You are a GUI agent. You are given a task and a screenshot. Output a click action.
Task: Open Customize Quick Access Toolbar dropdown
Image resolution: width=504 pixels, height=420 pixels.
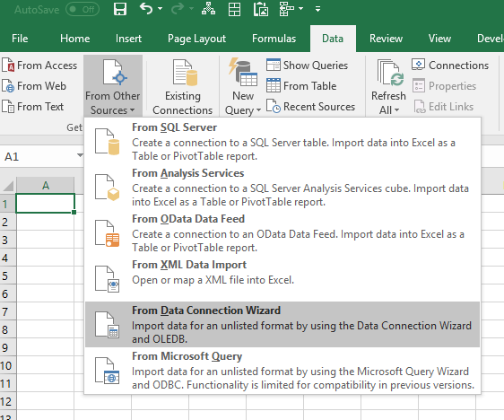[x=317, y=9]
